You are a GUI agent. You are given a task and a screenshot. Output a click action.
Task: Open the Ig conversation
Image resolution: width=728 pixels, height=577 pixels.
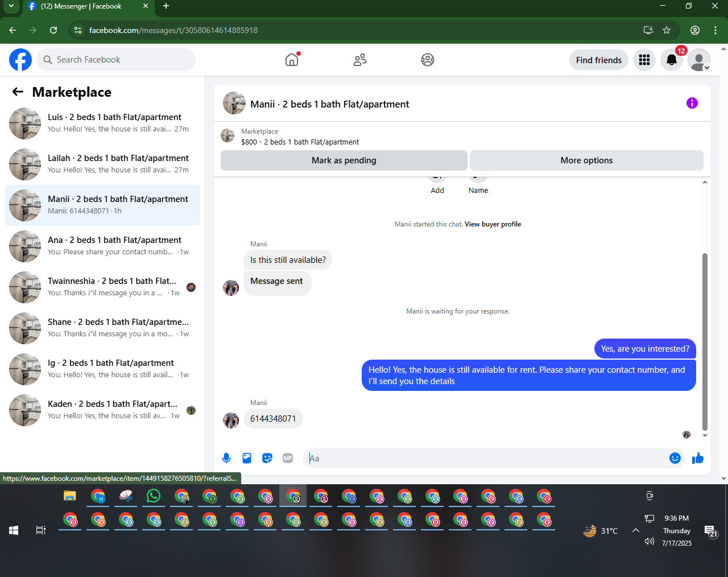point(102,369)
